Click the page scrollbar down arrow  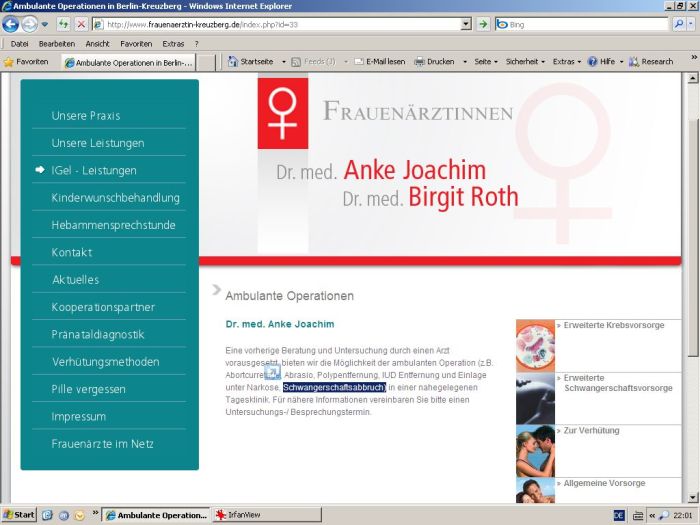coord(692,497)
